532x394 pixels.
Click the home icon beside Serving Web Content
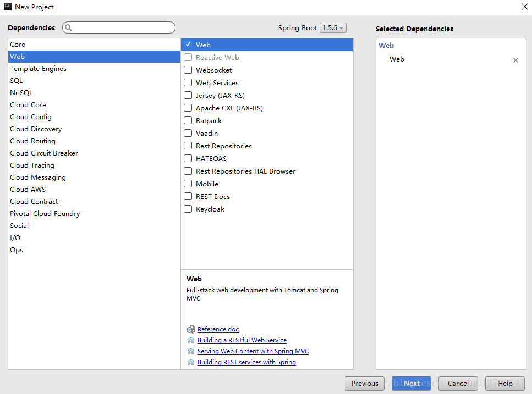click(x=191, y=351)
